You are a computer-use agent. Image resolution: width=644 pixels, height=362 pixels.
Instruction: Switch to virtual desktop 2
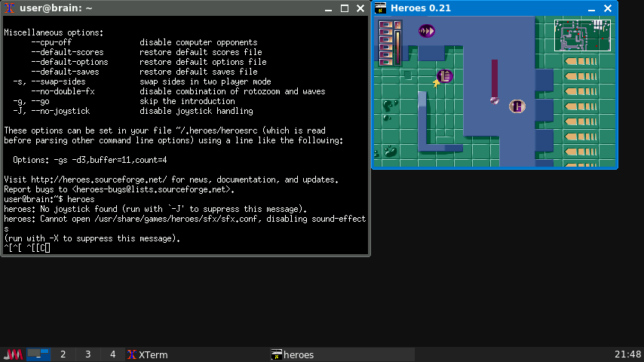pyautogui.click(x=63, y=354)
